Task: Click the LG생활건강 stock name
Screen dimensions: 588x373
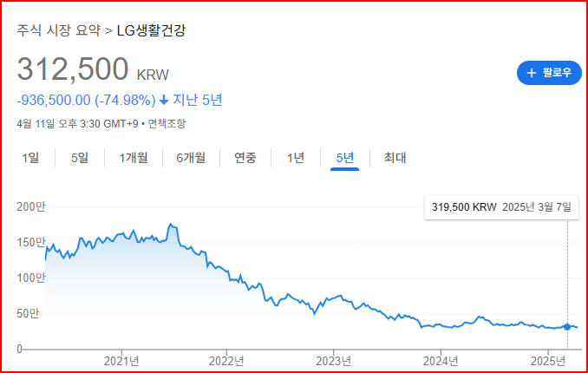Action: (151, 30)
